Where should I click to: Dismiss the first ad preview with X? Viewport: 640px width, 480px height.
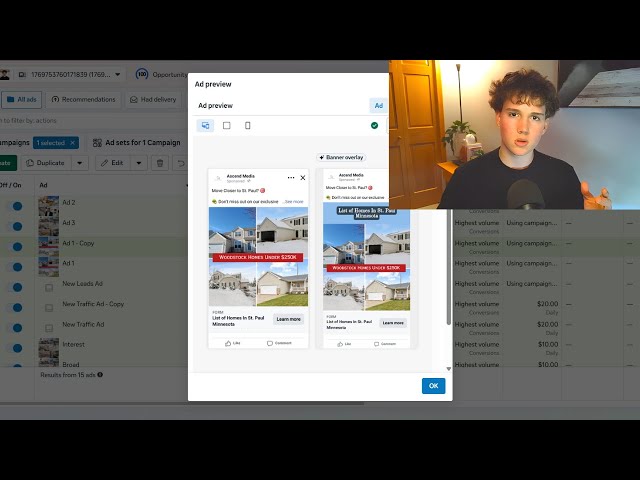tap(303, 178)
